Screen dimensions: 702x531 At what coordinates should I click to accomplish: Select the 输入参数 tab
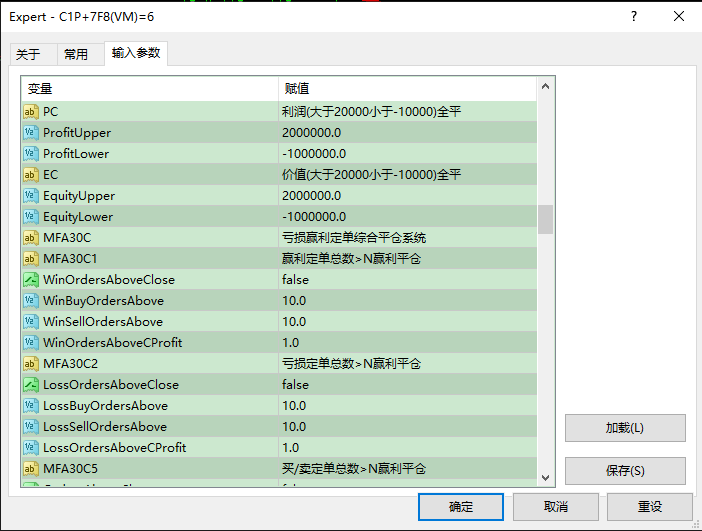(x=136, y=53)
